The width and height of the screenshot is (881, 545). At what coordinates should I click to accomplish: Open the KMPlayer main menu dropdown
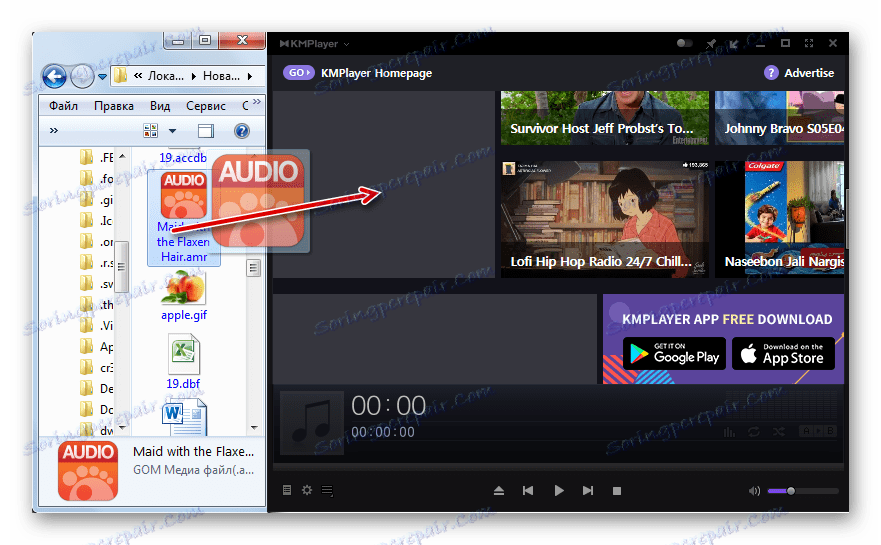tap(315, 43)
